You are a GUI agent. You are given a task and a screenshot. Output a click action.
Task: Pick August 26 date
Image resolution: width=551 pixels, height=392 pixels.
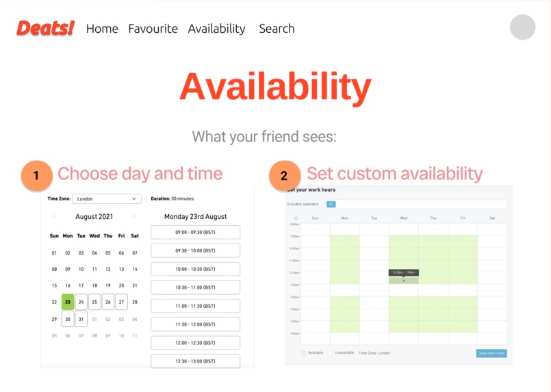pos(108,302)
